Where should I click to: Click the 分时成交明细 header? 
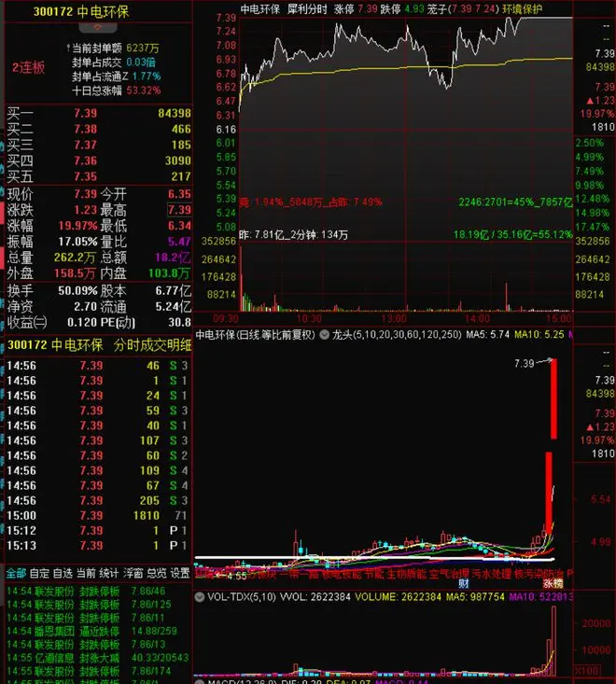coord(152,344)
